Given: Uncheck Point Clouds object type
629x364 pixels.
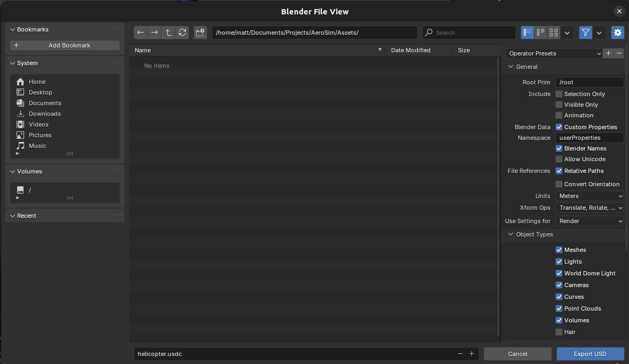Looking at the screenshot, I should click(x=559, y=308).
